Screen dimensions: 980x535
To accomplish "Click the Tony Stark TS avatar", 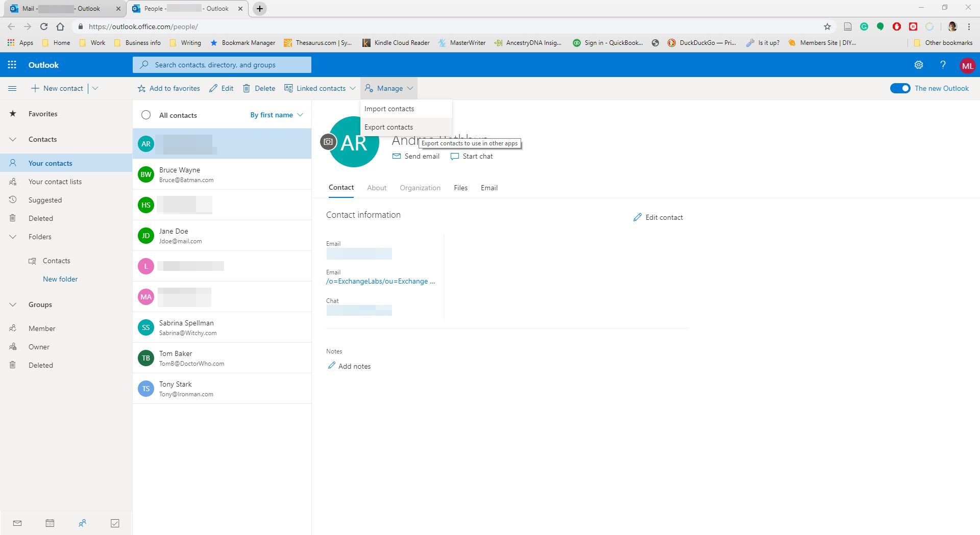I will (146, 389).
